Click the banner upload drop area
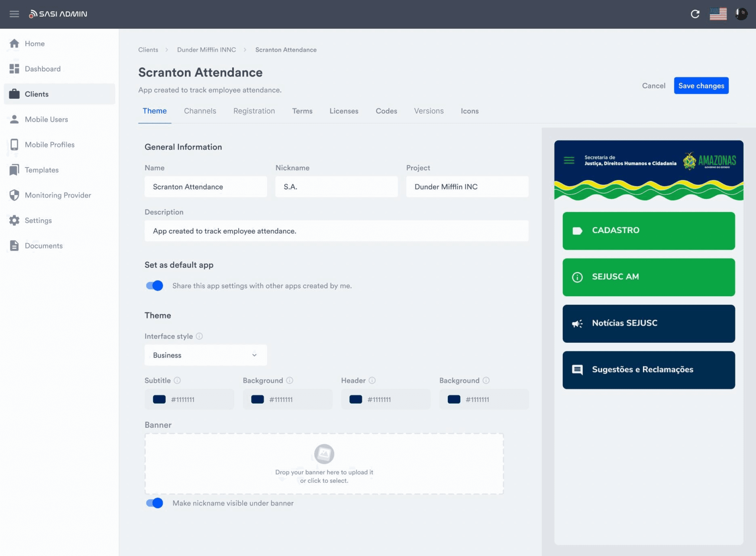This screenshot has height=556, width=756. (x=324, y=464)
